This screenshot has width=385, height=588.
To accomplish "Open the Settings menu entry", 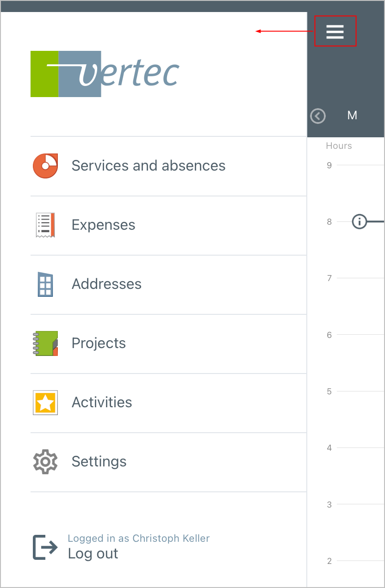I will [99, 461].
